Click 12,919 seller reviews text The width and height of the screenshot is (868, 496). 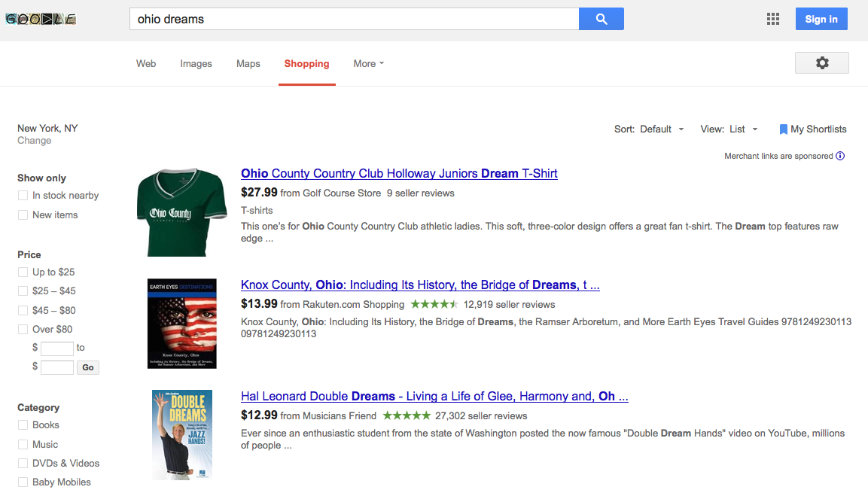510,305
